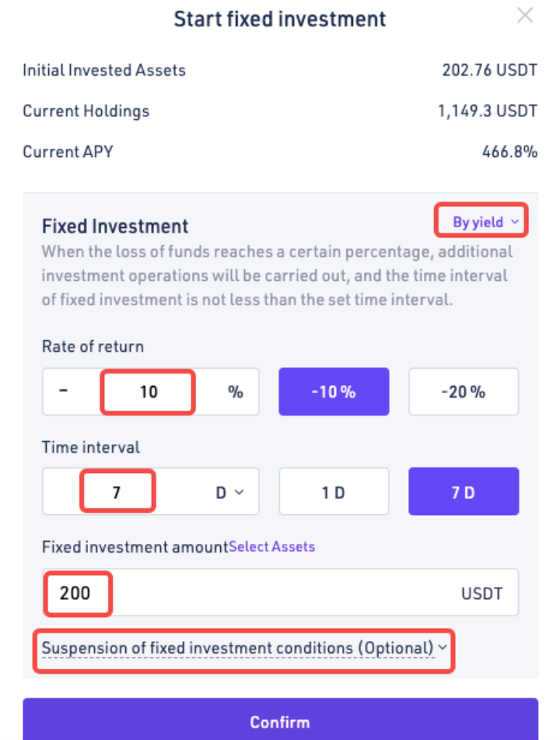Select the -10 % preset option

[333, 391]
